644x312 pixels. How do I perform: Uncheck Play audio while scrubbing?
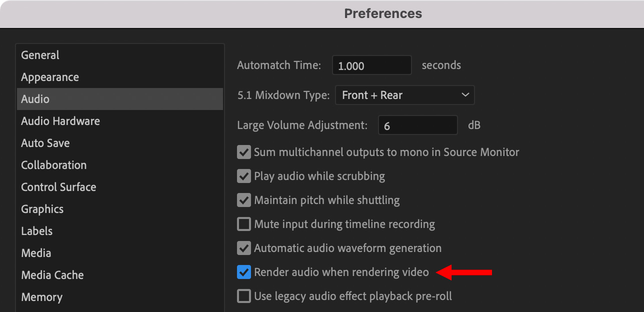pyautogui.click(x=244, y=176)
